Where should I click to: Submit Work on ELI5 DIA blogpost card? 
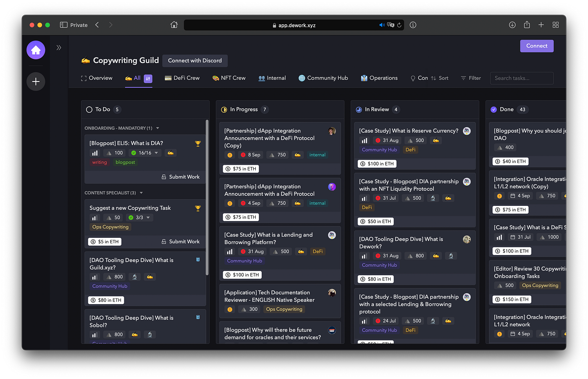click(181, 177)
